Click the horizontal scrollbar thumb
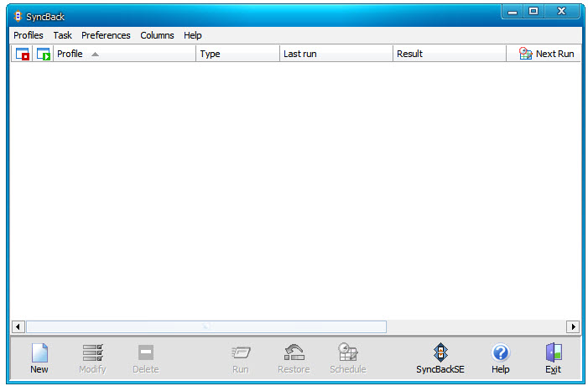This screenshot has width=588, height=386. coord(206,326)
